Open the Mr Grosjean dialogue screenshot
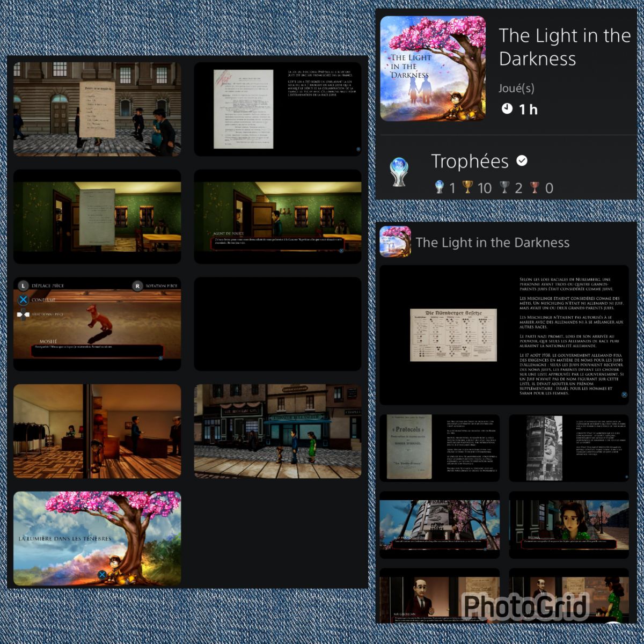The width and height of the screenshot is (644, 644). (440, 596)
